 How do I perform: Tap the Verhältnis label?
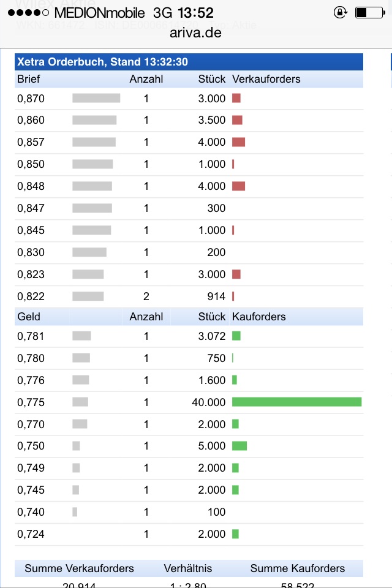coord(189,568)
